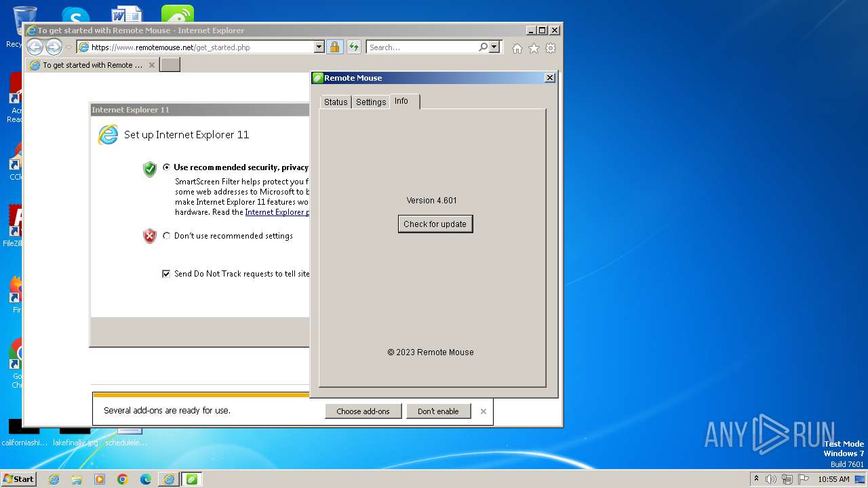Toggle 'Send Do Not Track requests' checkbox
868x488 pixels.
pos(166,274)
